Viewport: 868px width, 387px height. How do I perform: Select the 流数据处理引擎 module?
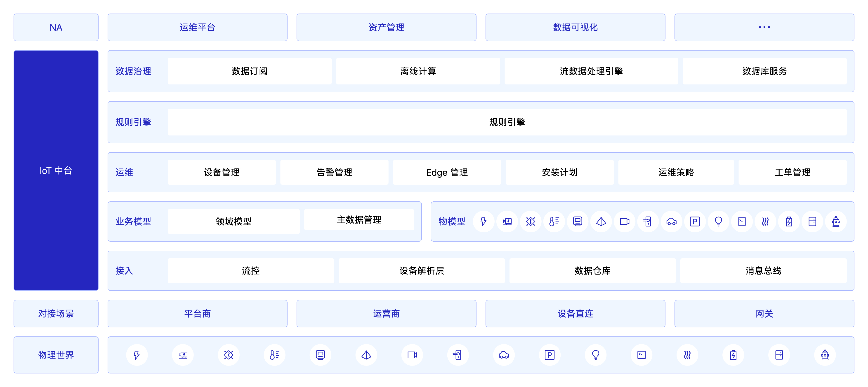591,71
